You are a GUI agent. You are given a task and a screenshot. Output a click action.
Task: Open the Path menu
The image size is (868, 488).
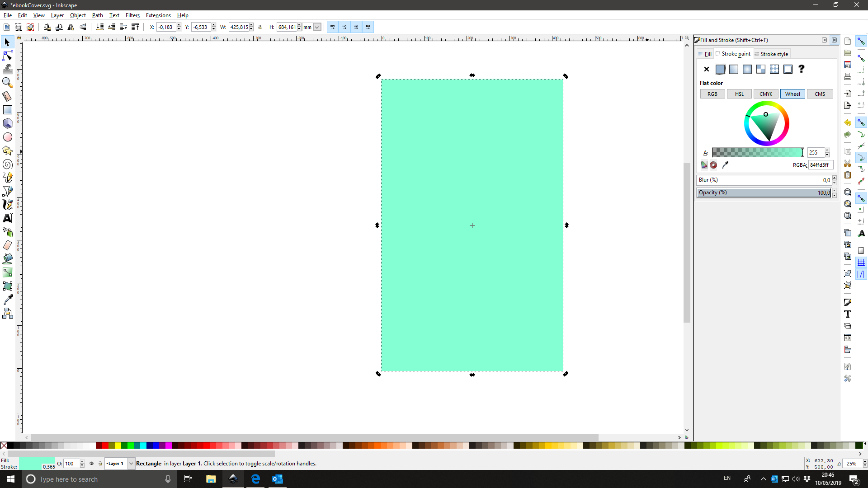[97, 15]
